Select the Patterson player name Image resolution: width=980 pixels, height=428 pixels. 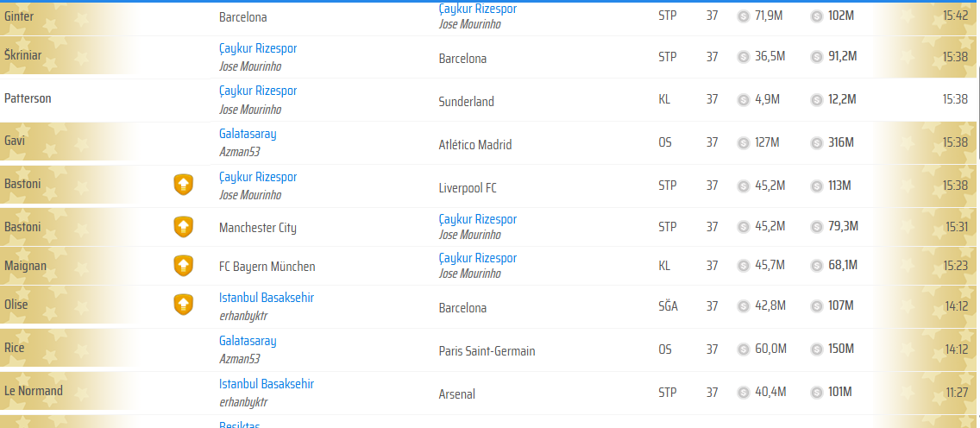28,98
